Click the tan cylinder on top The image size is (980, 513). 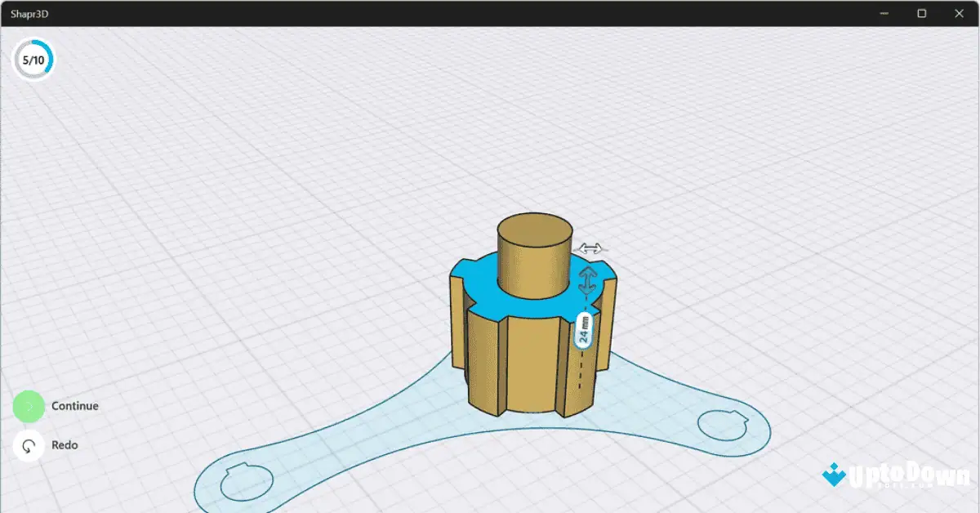[x=532, y=245]
